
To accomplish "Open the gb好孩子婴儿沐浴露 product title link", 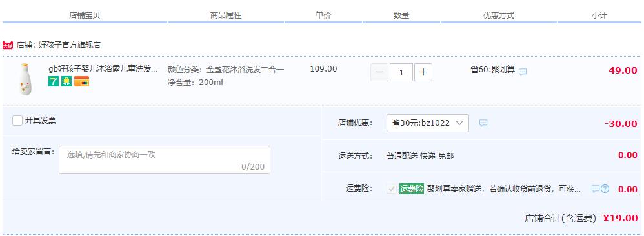I will tap(103, 69).
